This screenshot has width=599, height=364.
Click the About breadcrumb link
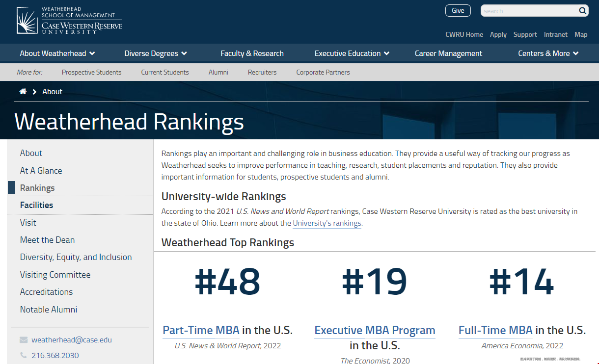[x=53, y=92]
